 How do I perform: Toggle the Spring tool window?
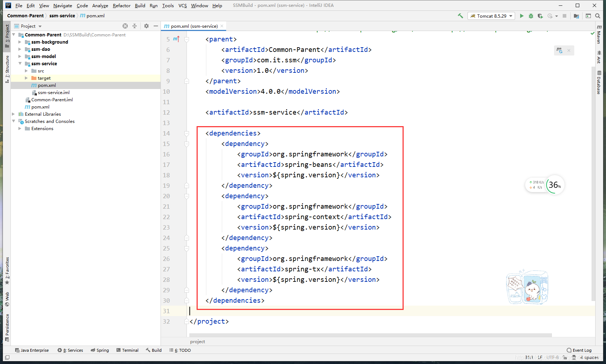point(100,350)
